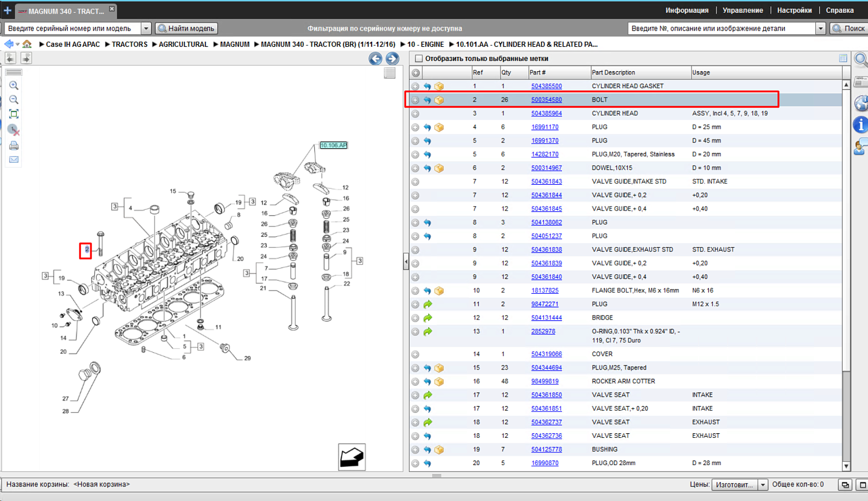Click the blue arrow icon in the BUSHING row

tap(427, 449)
